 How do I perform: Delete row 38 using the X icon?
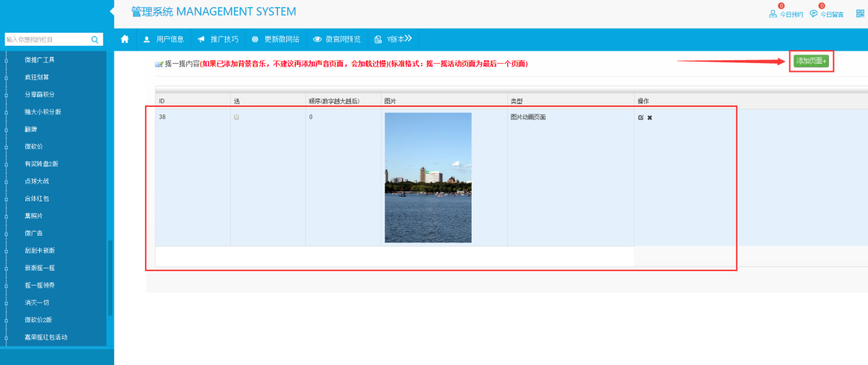pyautogui.click(x=650, y=118)
